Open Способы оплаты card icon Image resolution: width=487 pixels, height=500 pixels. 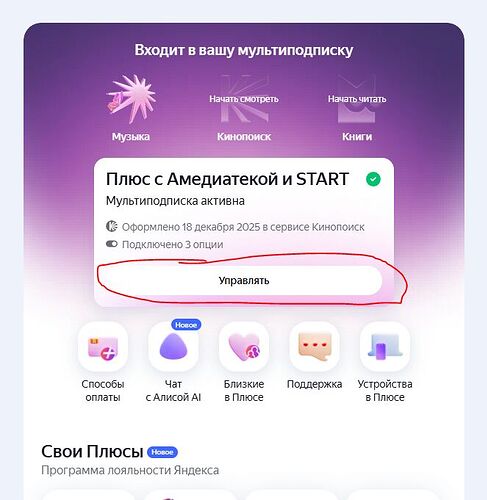point(103,347)
